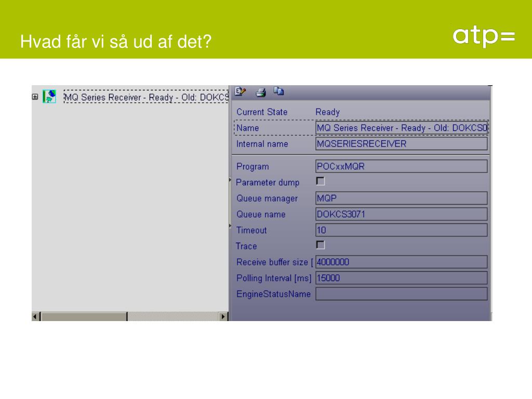The image size is (532, 399).
Task: Click the Name input field
Action: click(402, 128)
